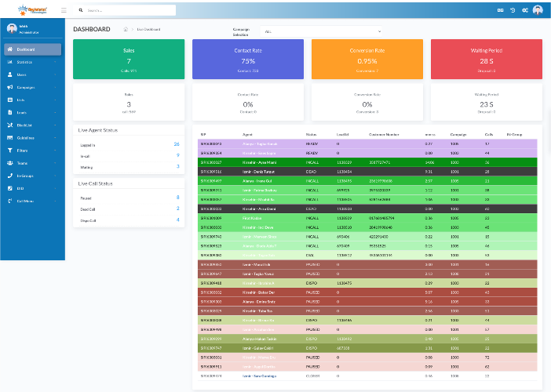Click the Filters funnel icon in sidebar
This screenshot has width=551, height=392.
pyautogui.click(x=9, y=150)
